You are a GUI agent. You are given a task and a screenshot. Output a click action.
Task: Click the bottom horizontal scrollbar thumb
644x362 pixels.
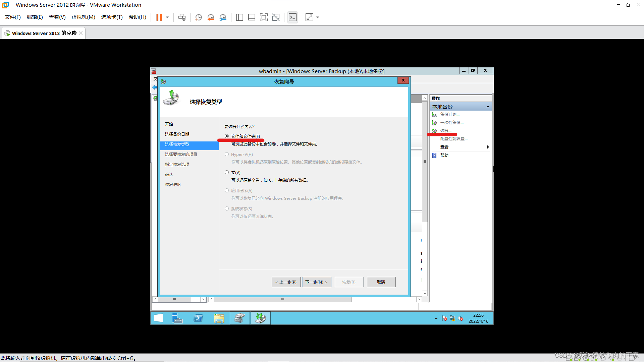coord(282,299)
